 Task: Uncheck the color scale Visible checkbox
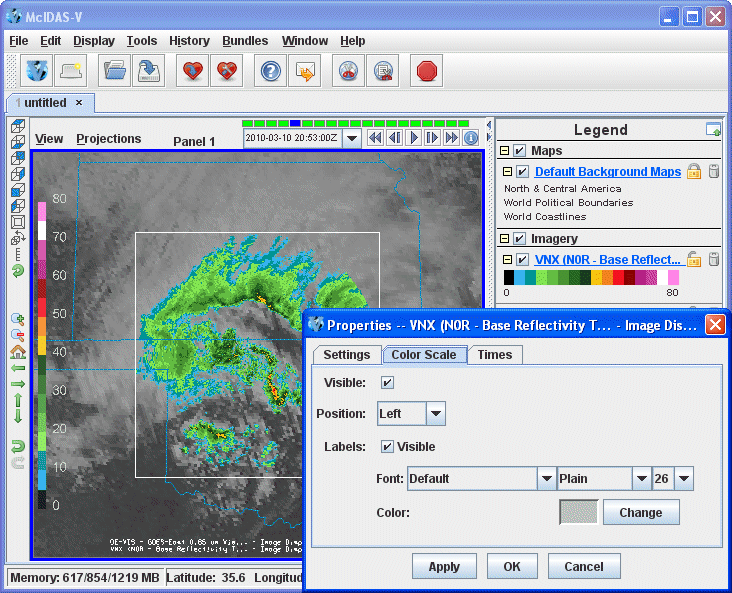pyautogui.click(x=387, y=383)
